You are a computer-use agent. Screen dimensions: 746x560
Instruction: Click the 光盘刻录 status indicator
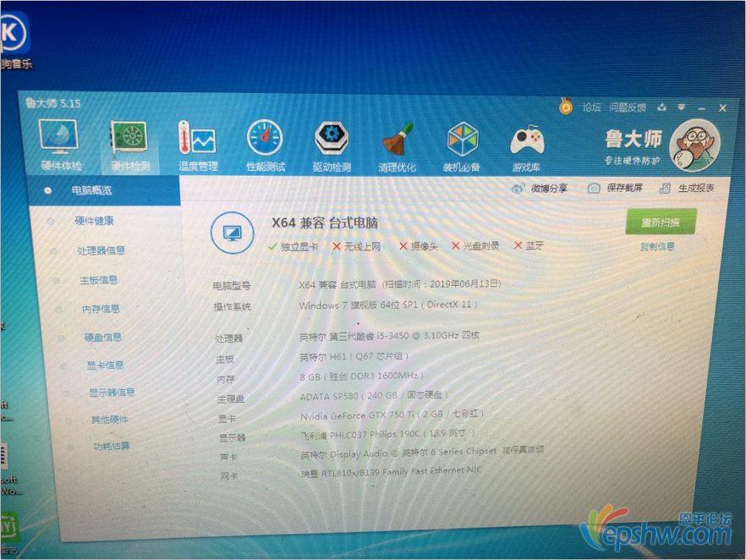tap(475, 245)
